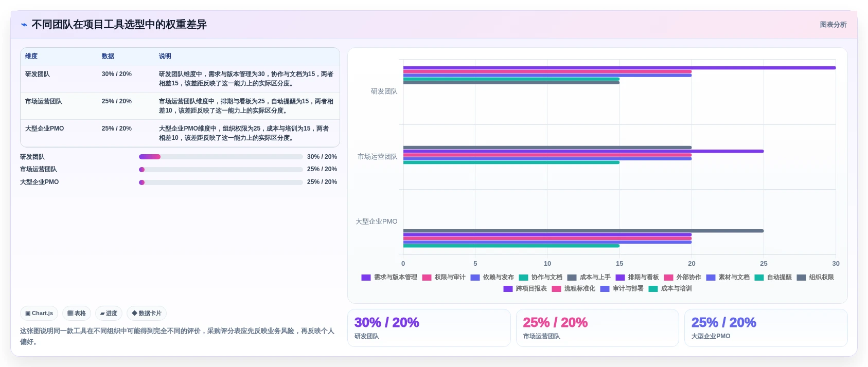Toggle the 需求与版本管理 legend series

pos(389,277)
